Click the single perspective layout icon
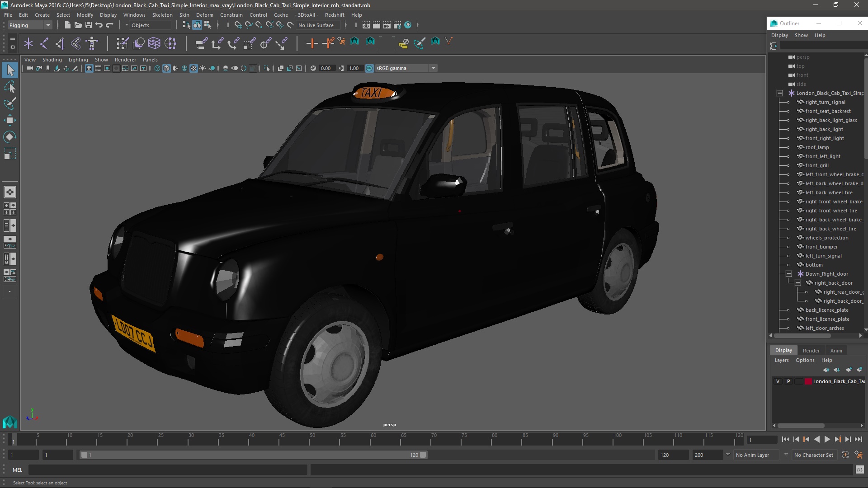This screenshot has height=488, width=868. 10,192
